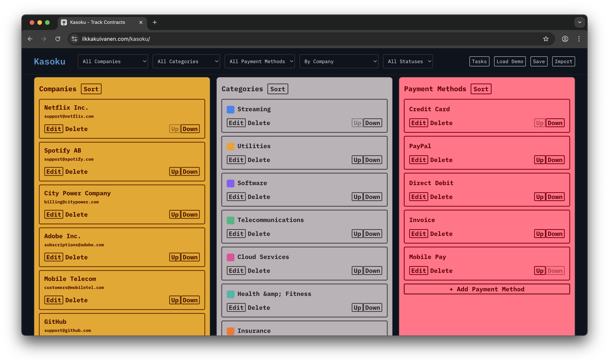Reload the page in browser
The width and height of the screenshot is (609, 364).
[x=58, y=39]
